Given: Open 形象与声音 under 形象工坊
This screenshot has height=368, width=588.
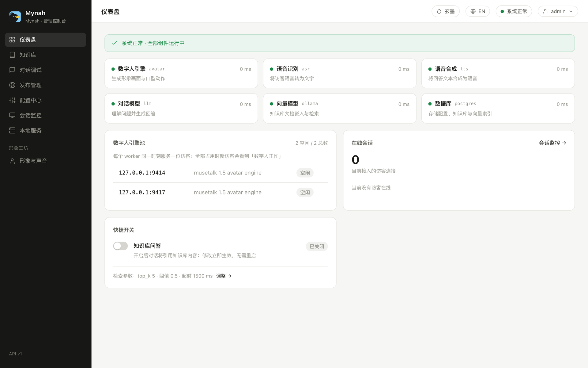Looking at the screenshot, I should click(x=45, y=161).
